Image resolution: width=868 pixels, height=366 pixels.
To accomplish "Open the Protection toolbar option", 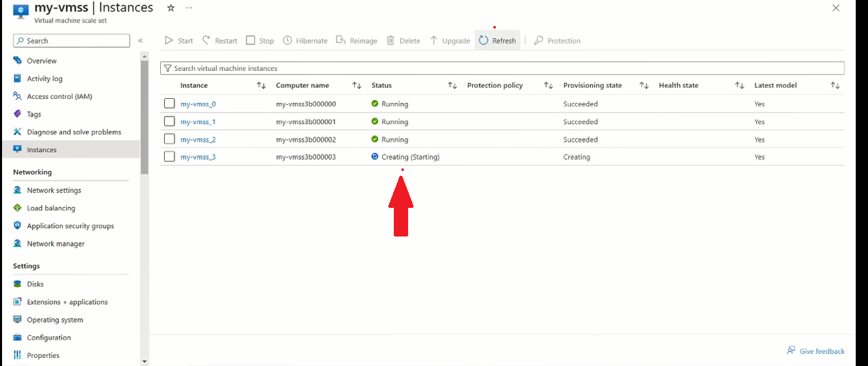I will click(x=557, y=41).
